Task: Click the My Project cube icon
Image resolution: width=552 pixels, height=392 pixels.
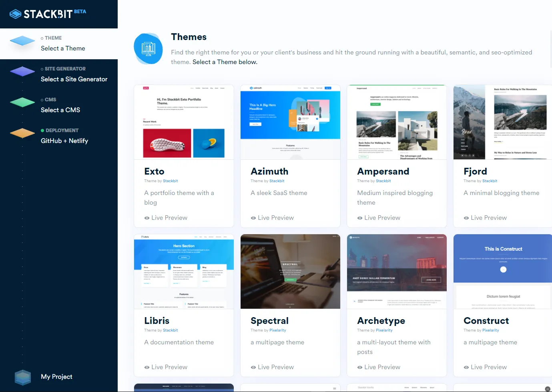Action: pos(22,377)
